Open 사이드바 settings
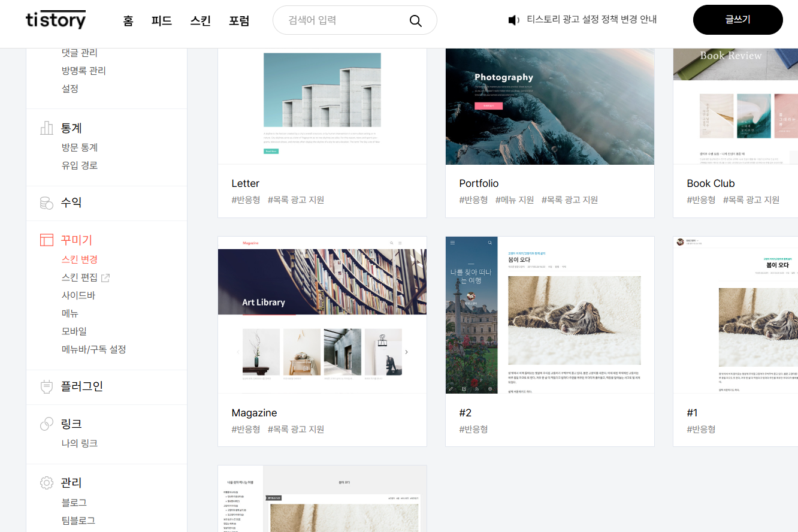This screenshot has height=532, width=798. [x=78, y=295]
